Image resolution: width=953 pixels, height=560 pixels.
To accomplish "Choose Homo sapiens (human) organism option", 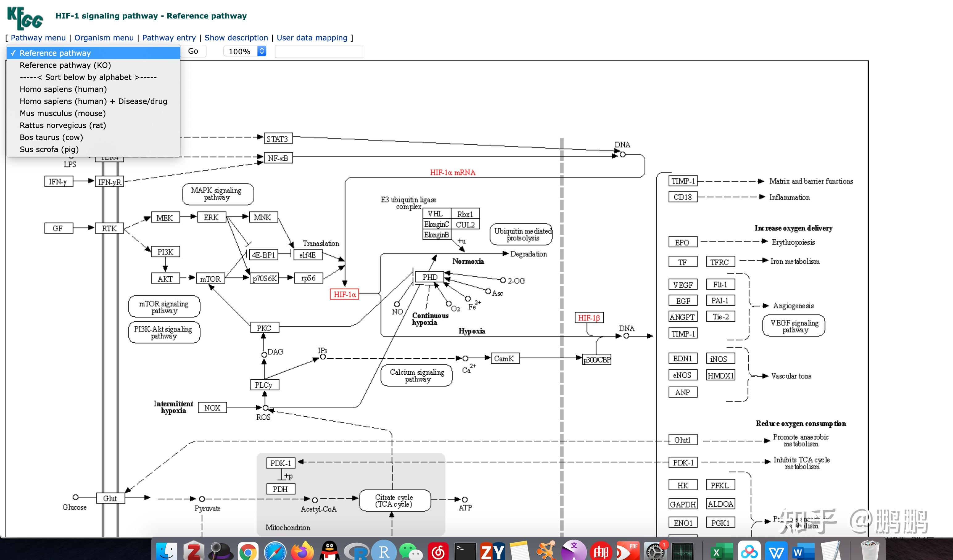I will point(63,89).
